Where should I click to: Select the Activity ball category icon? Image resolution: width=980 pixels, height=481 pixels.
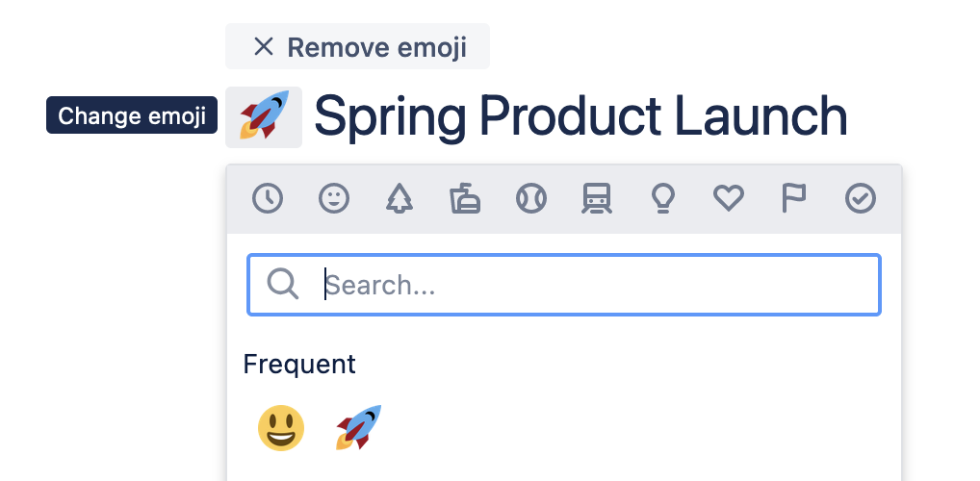pos(531,199)
